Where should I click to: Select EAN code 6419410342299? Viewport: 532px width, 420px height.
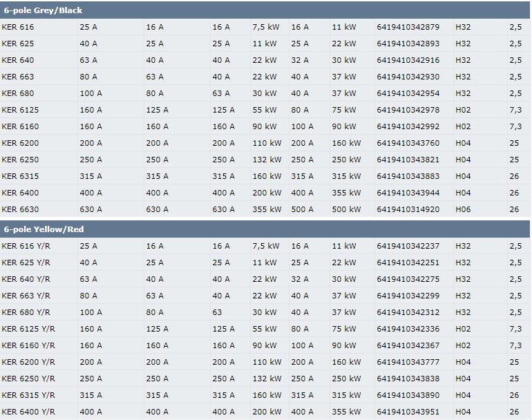408,296
